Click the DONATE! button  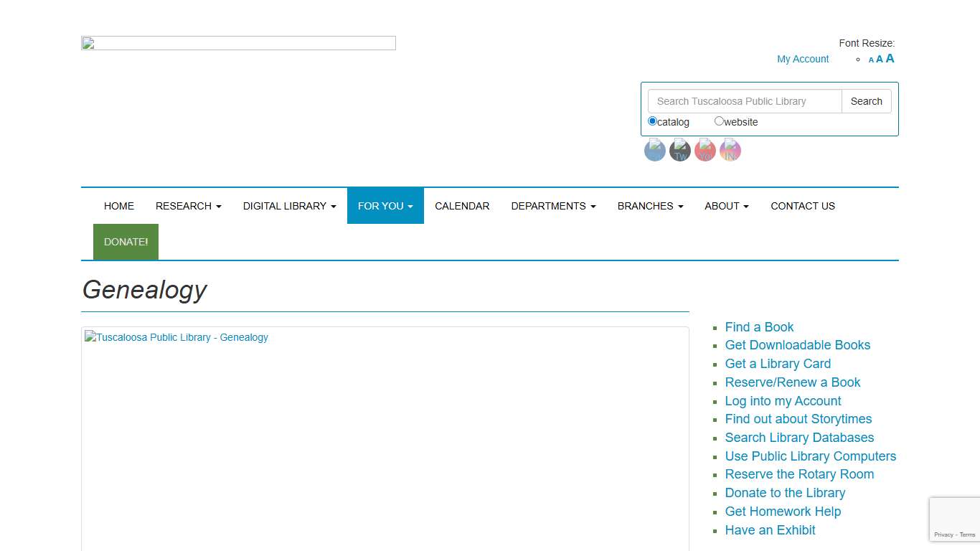pyautogui.click(x=126, y=242)
